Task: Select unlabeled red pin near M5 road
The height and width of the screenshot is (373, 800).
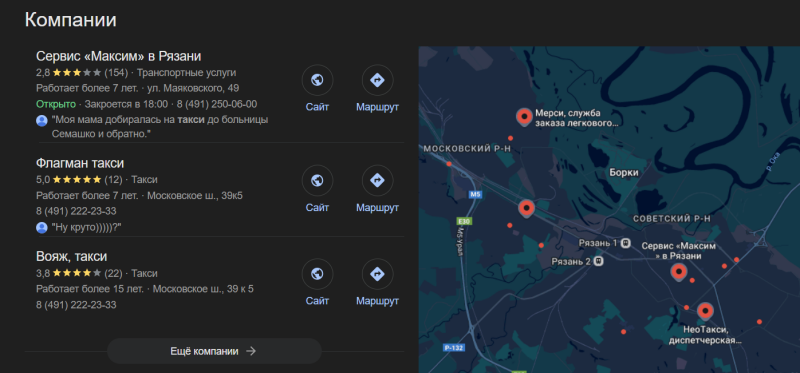Action: click(527, 209)
